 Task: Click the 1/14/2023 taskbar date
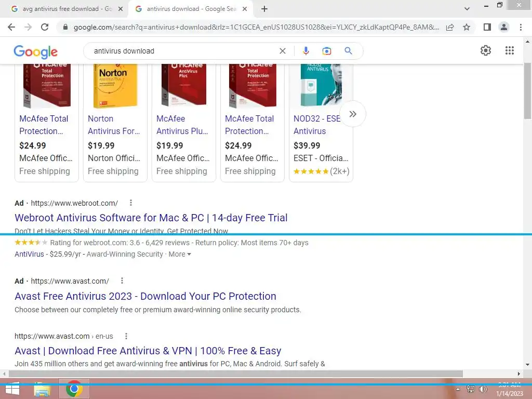click(x=509, y=394)
